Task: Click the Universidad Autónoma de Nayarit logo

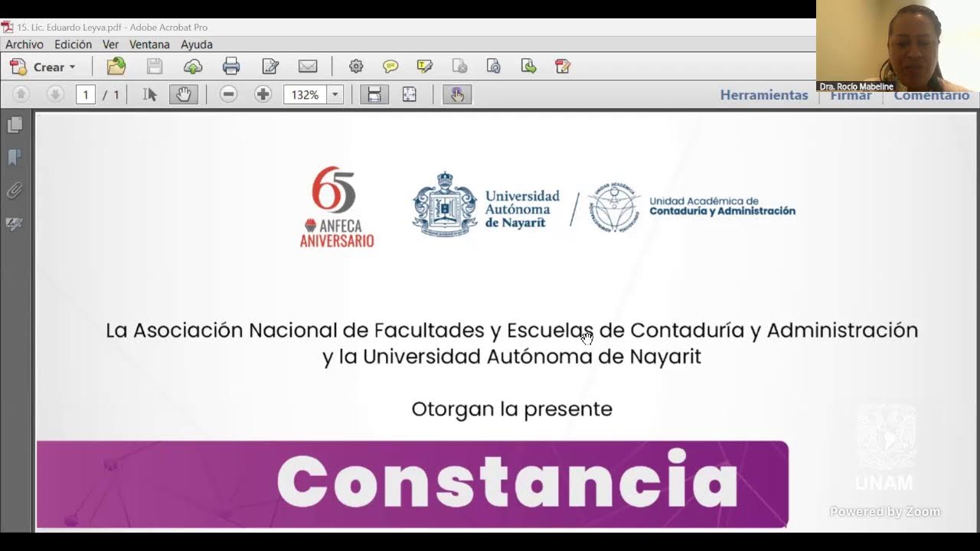Action: pos(488,204)
